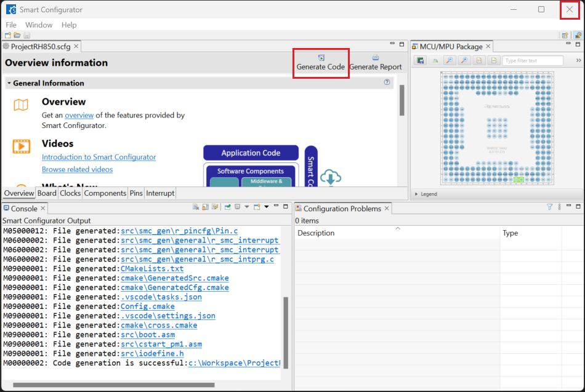Click the new configuration file toolbar icon

[8, 36]
